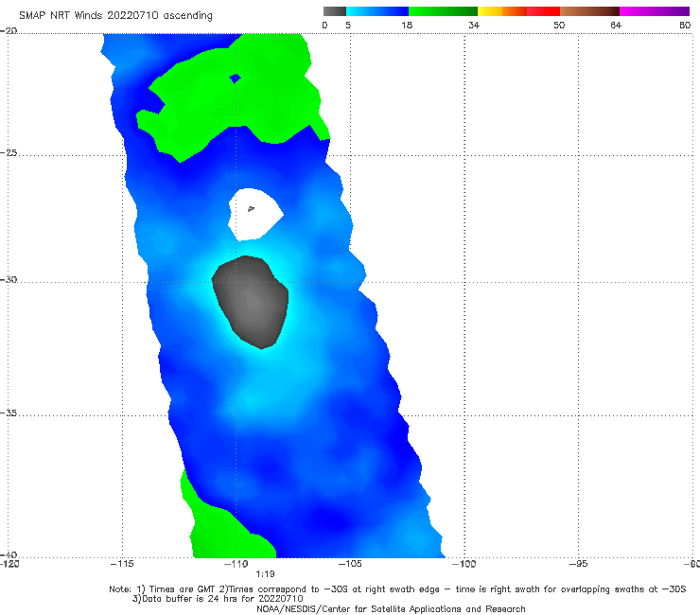Viewport: 700px width, 615px height.
Task: Click the color bar label '64'
Action: click(616, 25)
